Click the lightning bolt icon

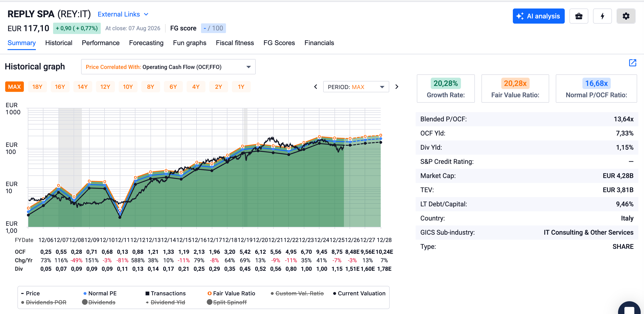pos(602,16)
